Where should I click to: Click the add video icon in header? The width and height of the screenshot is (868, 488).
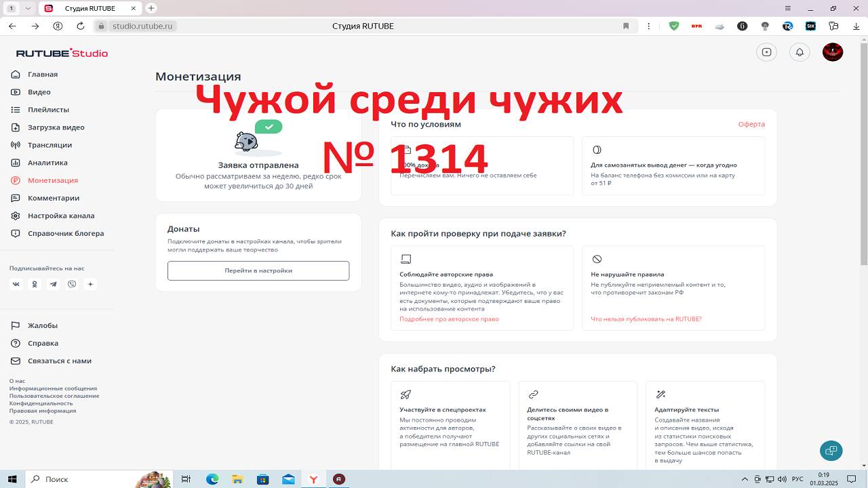pyautogui.click(x=767, y=52)
